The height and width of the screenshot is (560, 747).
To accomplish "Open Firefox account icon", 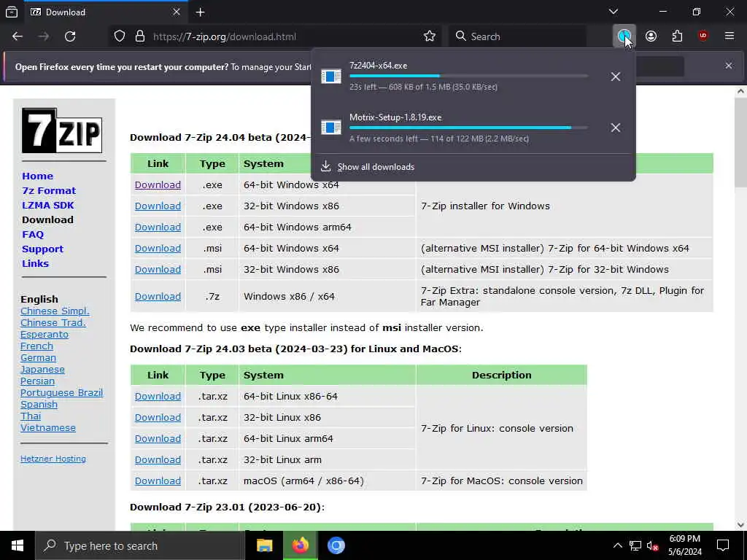I will (x=651, y=36).
